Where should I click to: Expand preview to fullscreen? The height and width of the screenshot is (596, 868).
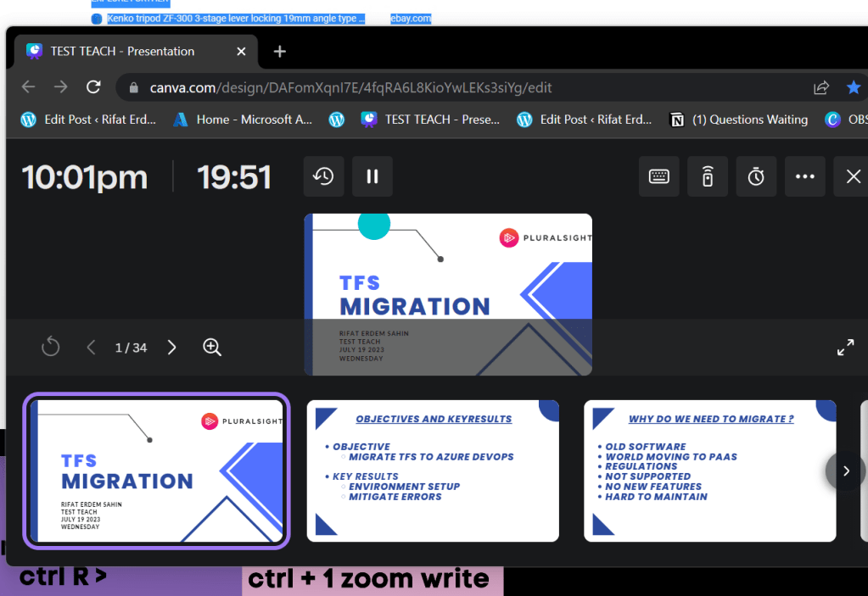[x=845, y=348]
